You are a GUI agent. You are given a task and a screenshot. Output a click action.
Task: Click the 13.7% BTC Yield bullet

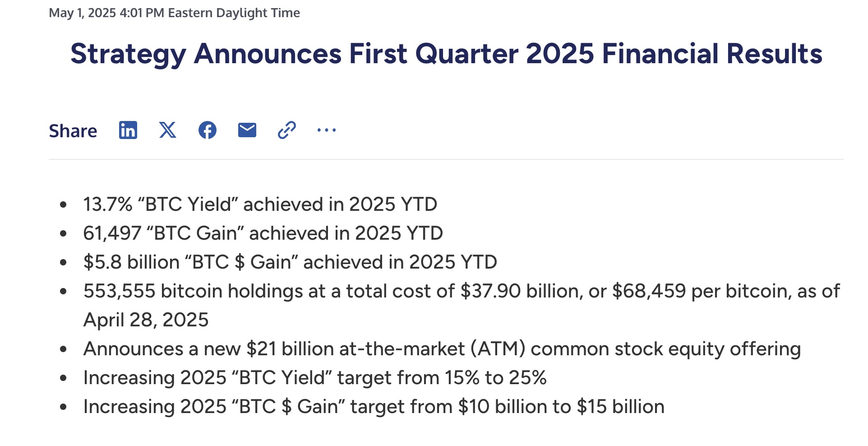point(260,204)
